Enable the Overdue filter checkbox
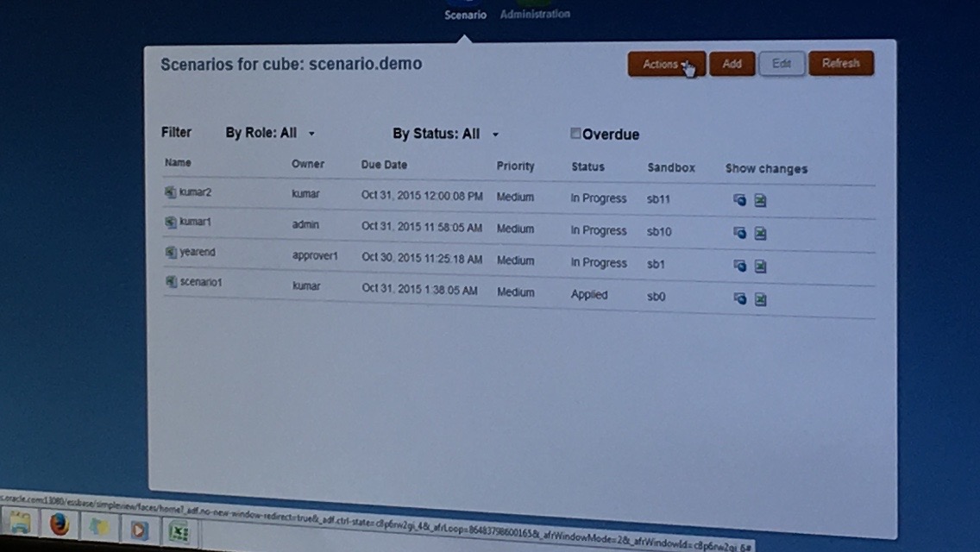 pyautogui.click(x=575, y=134)
